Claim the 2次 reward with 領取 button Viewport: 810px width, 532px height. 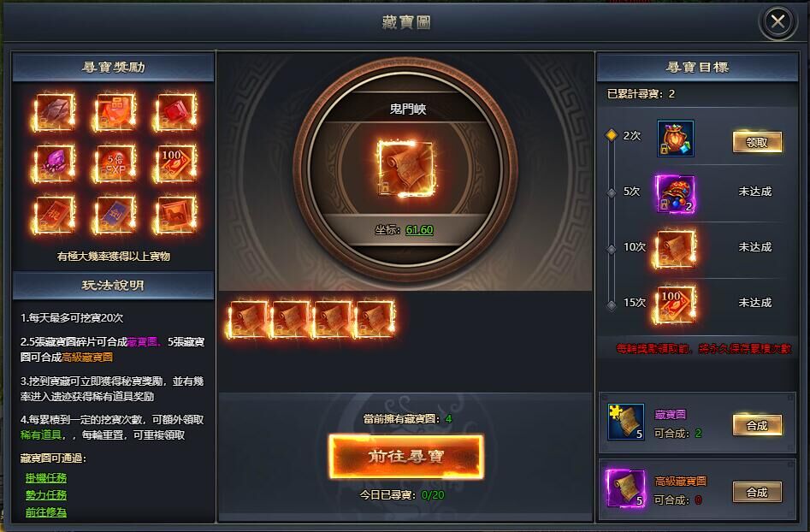[x=757, y=142]
